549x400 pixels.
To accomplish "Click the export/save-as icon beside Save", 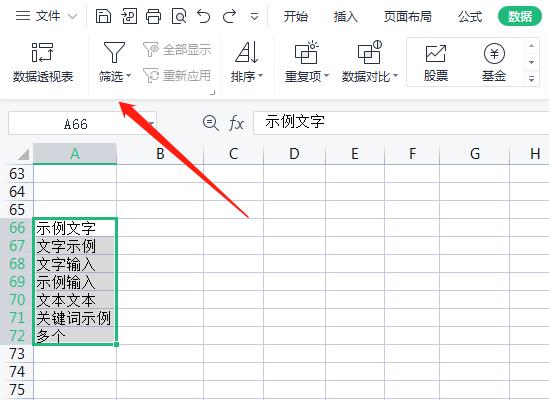I will (129, 16).
